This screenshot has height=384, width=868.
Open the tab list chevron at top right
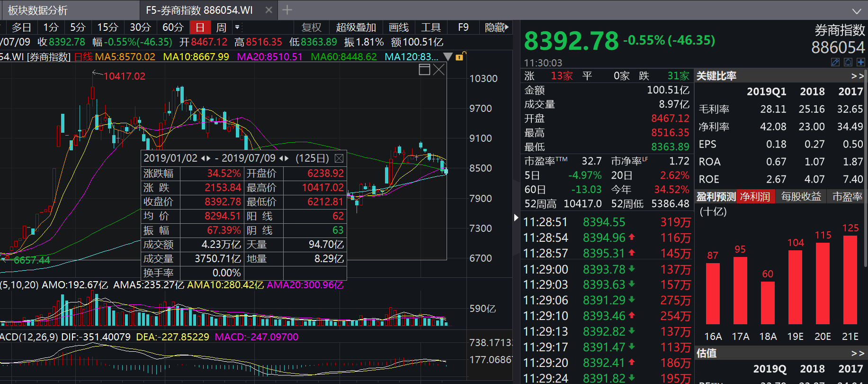[857, 11]
